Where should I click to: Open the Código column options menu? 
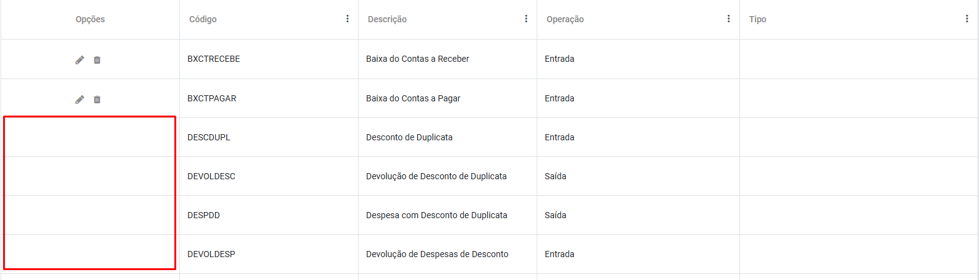pyautogui.click(x=347, y=19)
